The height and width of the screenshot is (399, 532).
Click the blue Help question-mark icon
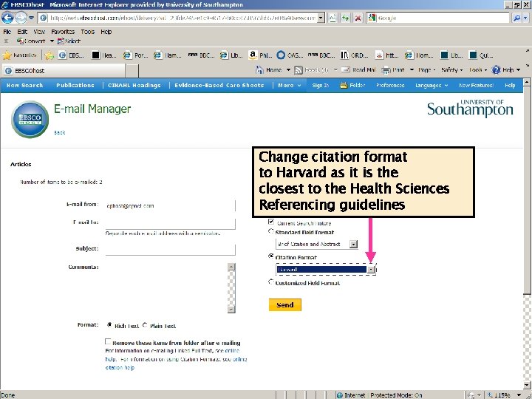point(496,70)
